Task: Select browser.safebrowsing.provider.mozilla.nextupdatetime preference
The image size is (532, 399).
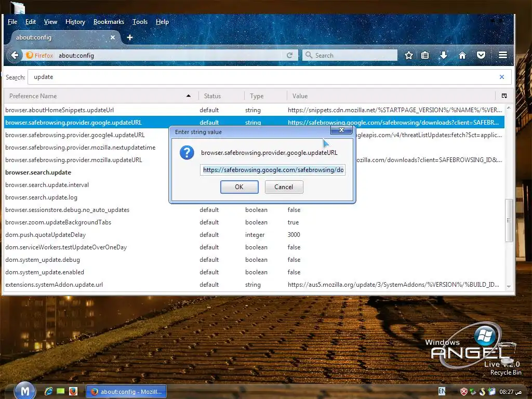Action: coord(81,148)
